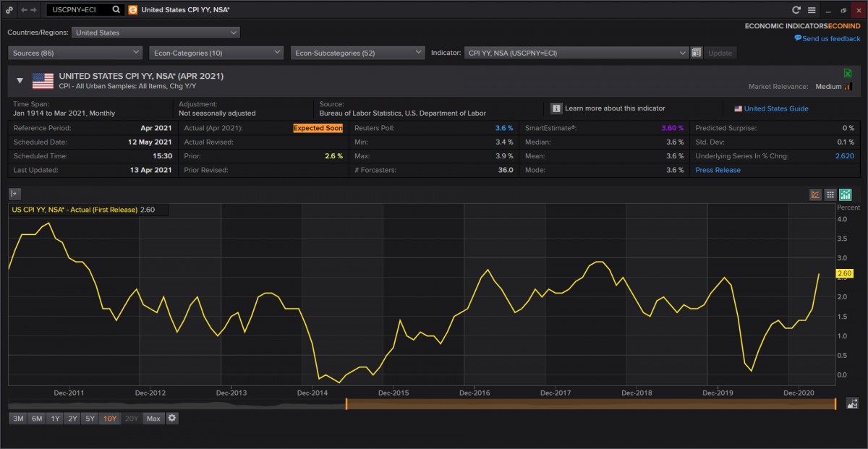
Task: Click the SmartEstimate 3.60 % value
Action: [x=672, y=128]
